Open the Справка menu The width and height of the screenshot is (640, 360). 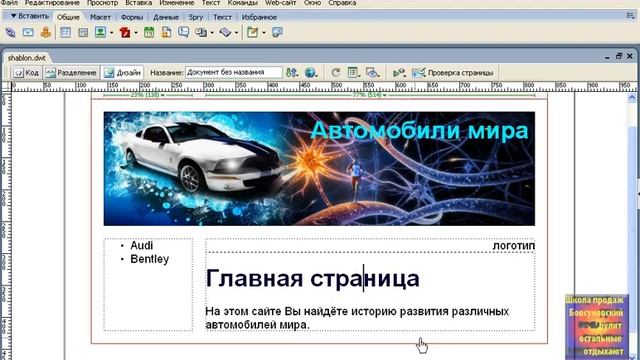point(342,3)
